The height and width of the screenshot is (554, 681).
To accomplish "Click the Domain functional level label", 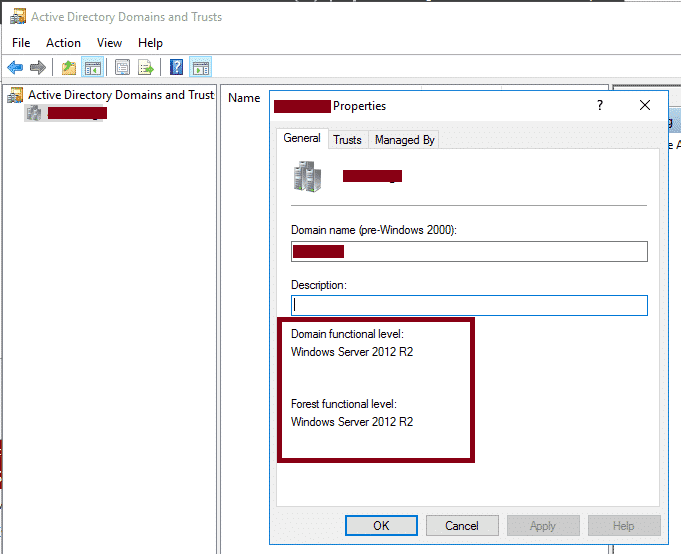I will pos(347,334).
